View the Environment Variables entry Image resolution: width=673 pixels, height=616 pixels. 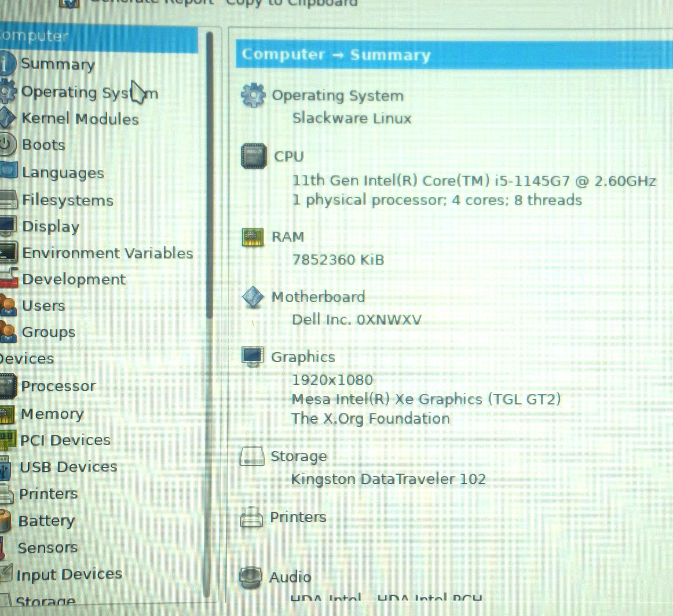pyautogui.click(x=108, y=253)
